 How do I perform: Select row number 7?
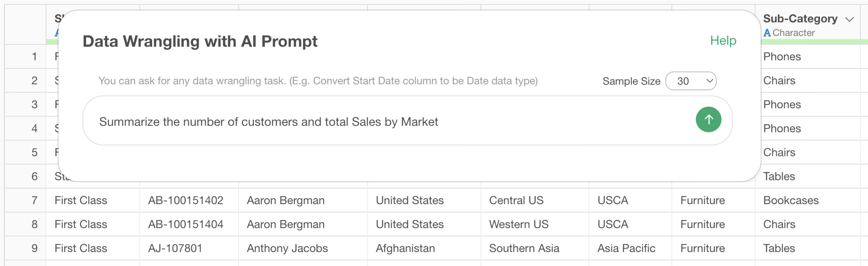[34, 200]
